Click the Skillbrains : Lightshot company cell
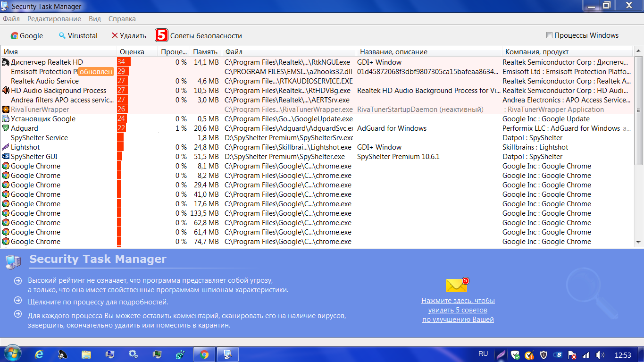 [x=535, y=147]
